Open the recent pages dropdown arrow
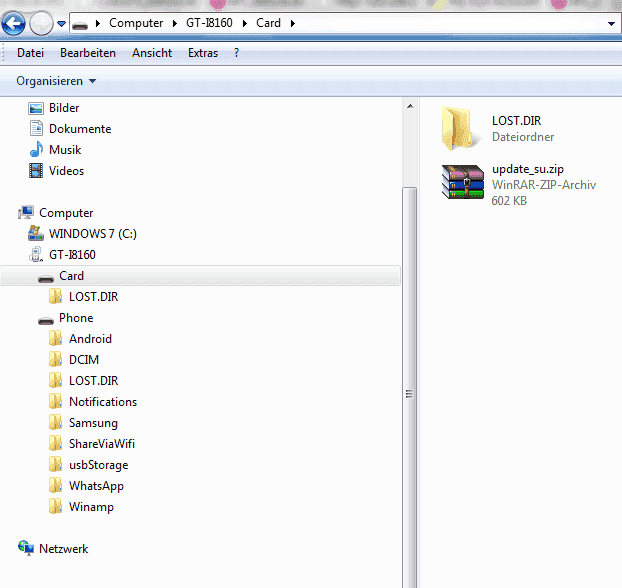The height and width of the screenshot is (588, 622). (x=61, y=24)
